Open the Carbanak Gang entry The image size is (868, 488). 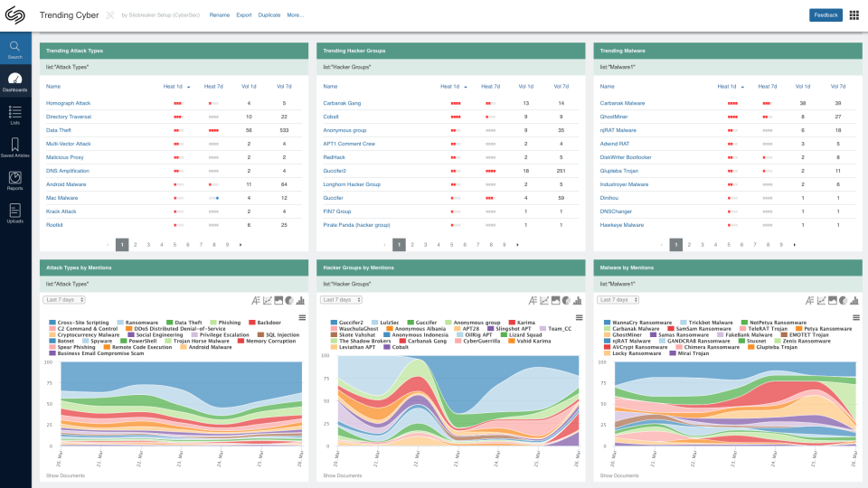click(x=342, y=103)
